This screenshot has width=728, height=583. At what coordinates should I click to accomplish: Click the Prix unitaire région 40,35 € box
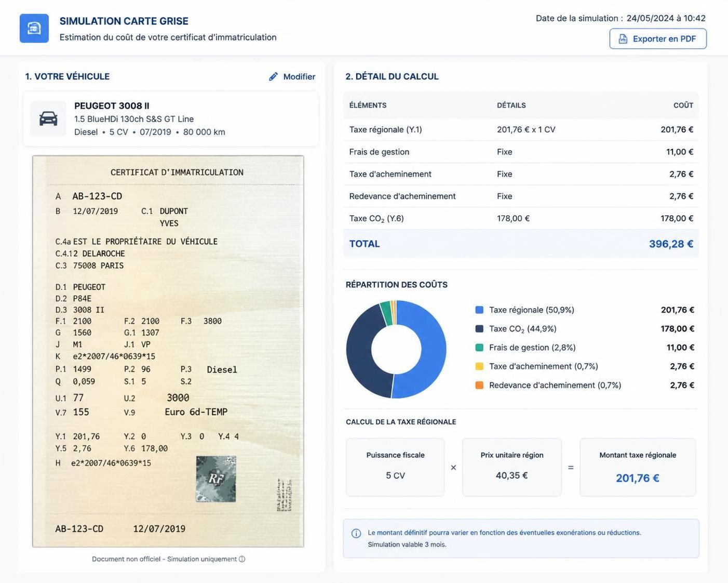[x=512, y=467]
